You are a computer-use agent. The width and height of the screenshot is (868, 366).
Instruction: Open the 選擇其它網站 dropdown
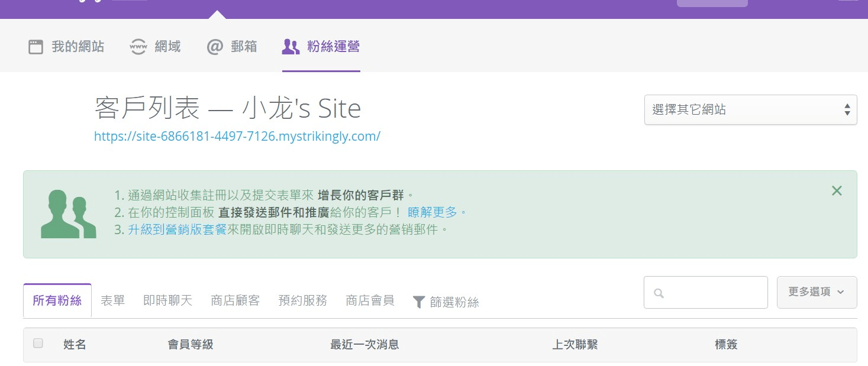750,109
